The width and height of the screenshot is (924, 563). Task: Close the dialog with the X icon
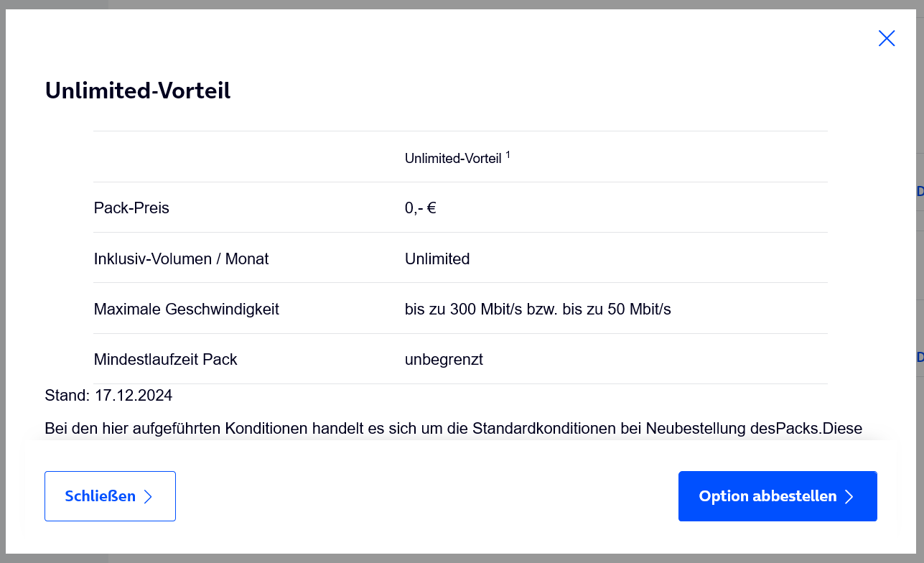[x=887, y=39]
